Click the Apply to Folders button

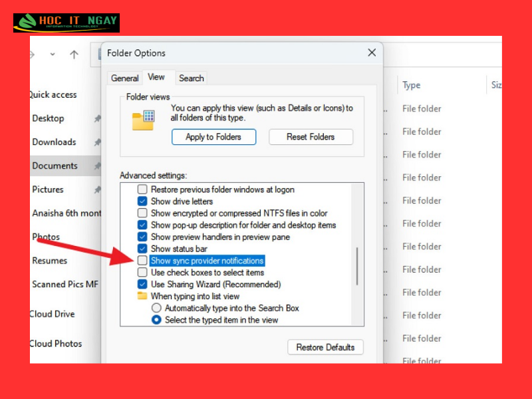click(213, 137)
